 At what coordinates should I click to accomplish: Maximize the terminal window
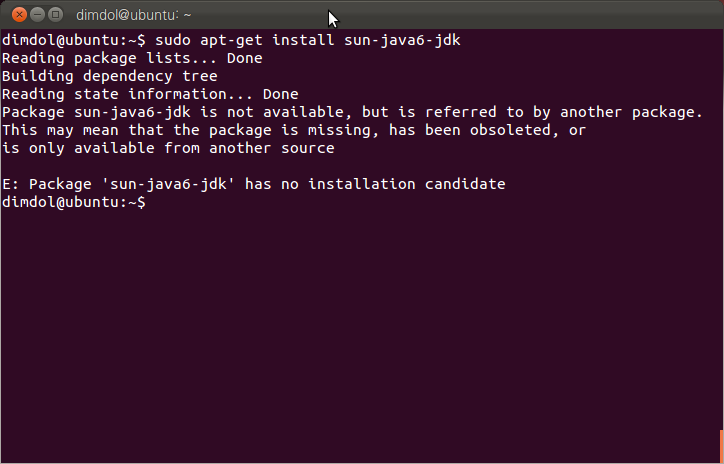[55, 15]
